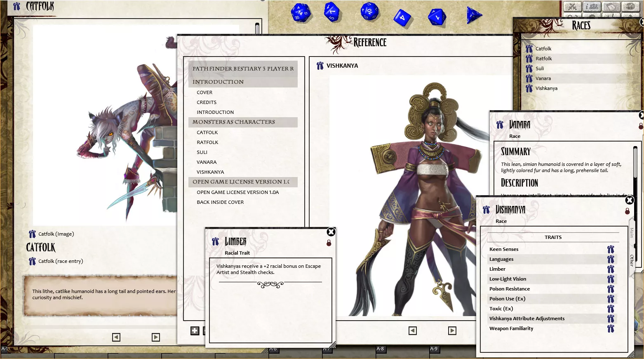
Task: Click link icon in Vishkanya race window header
Action: (x=487, y=210)
